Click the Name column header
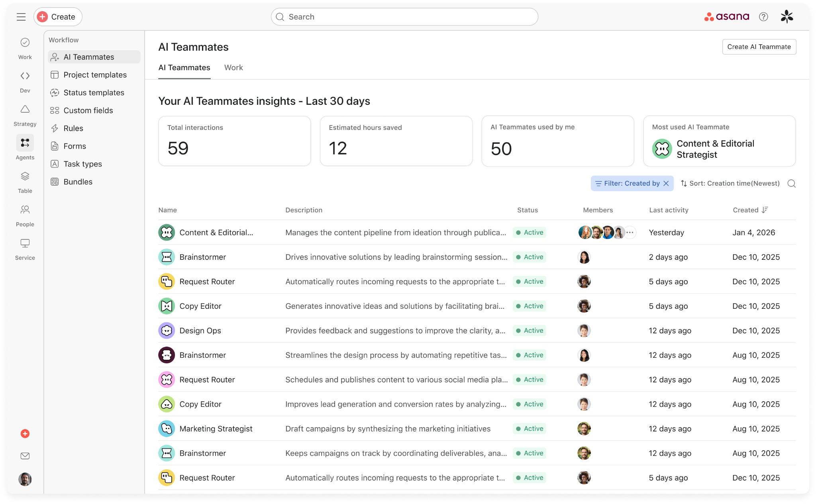This screenshot has width=816, height=504. click(x=167, y=210)
